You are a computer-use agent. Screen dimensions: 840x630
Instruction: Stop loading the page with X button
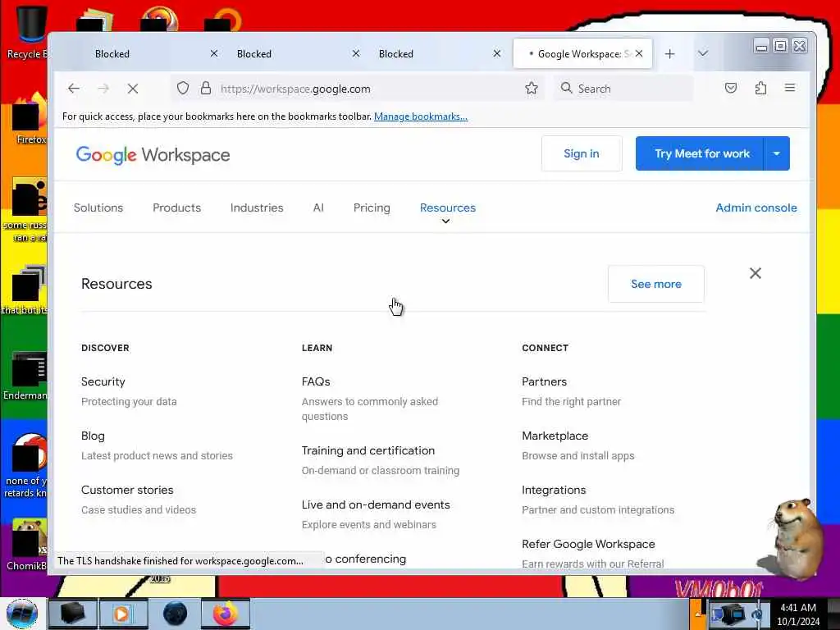click(x=133, y=89)
